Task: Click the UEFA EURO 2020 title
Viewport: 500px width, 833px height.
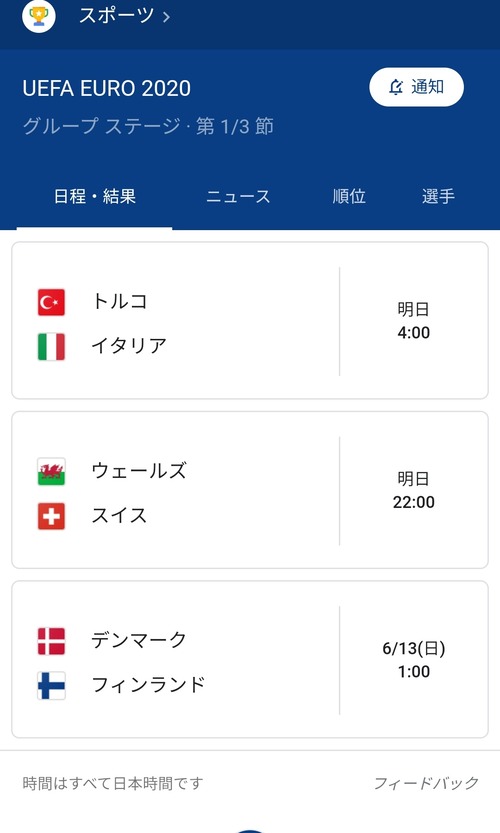Action: tap(107, 88)
